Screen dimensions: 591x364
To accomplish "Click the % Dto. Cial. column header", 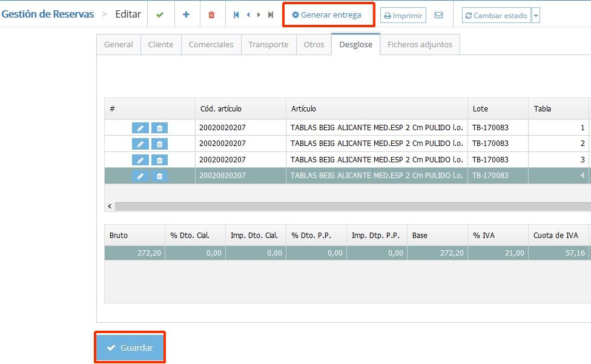I will [195, 236].
